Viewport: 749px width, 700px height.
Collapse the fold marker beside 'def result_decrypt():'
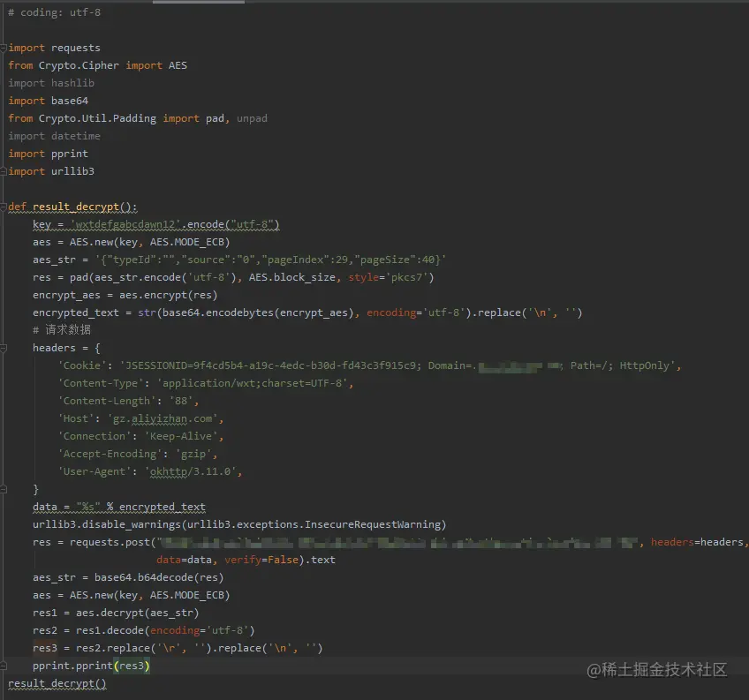pos(4,207)
